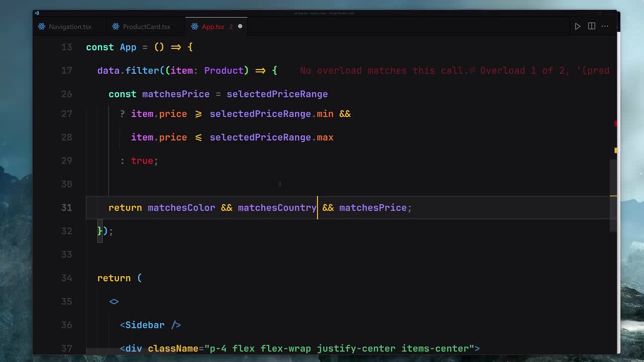
Task: Click the vertical scrollbar thumb in editor
Action: coord(613,195)
